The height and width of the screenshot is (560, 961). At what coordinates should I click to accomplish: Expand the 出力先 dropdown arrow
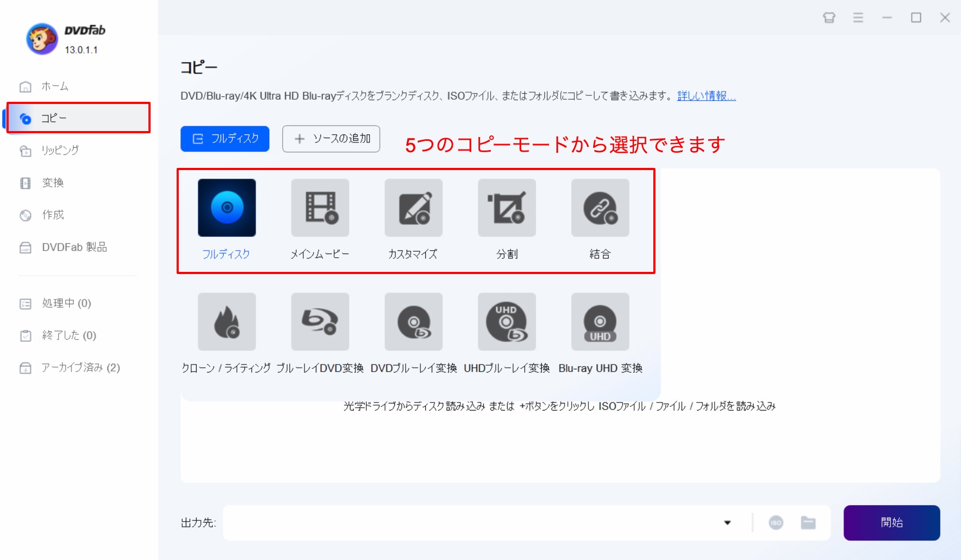pos(728,523)
